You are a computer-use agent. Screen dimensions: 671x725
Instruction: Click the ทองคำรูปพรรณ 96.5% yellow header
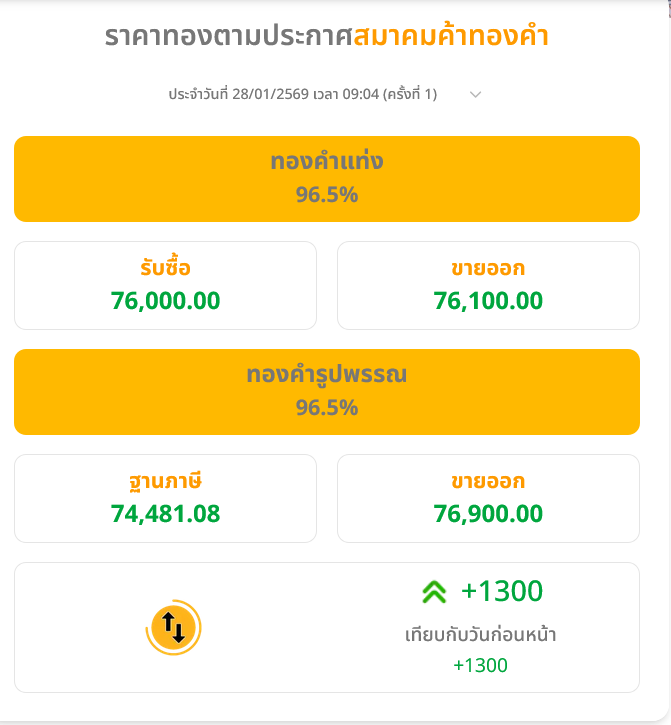327,391
